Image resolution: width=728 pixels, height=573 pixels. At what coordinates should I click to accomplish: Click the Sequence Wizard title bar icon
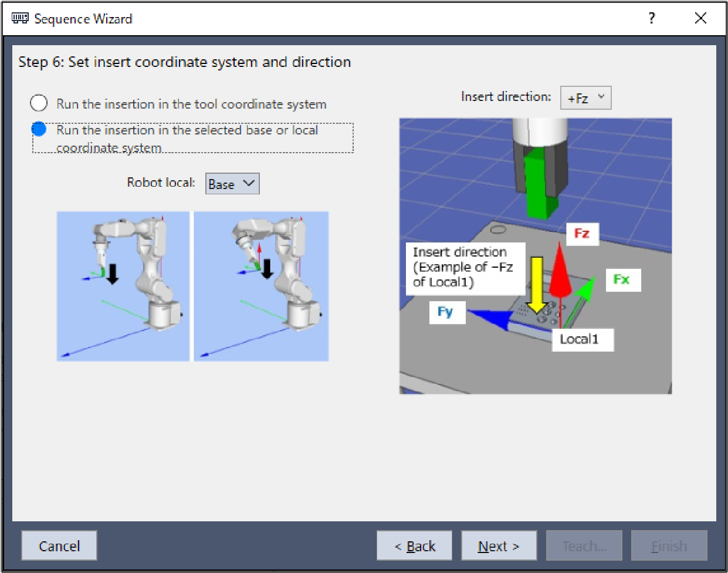pos(20,19)
